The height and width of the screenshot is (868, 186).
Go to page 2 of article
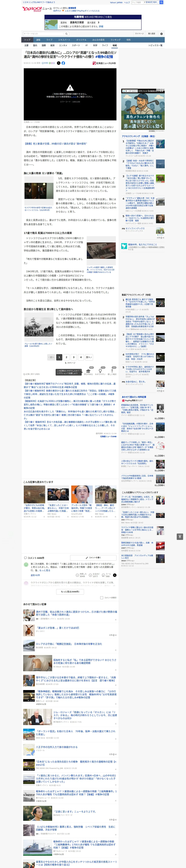(x=66, y=357)
